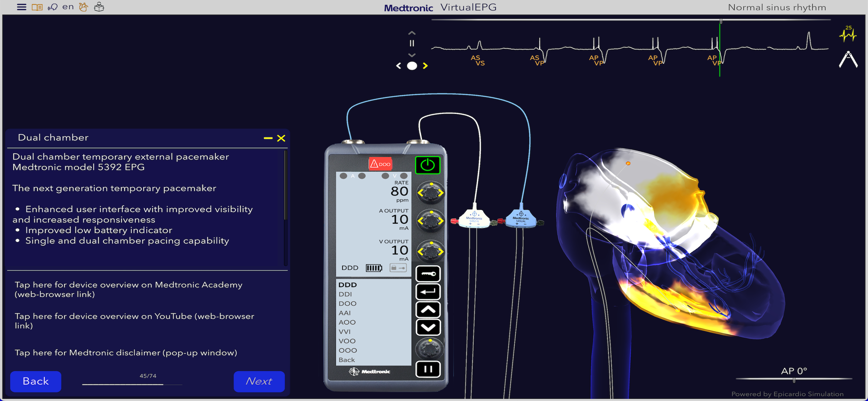The height and width of the screenshot is (401, 868).
Task: Click the orange sinus node dot on heart
Action: (x=628, y=164)
